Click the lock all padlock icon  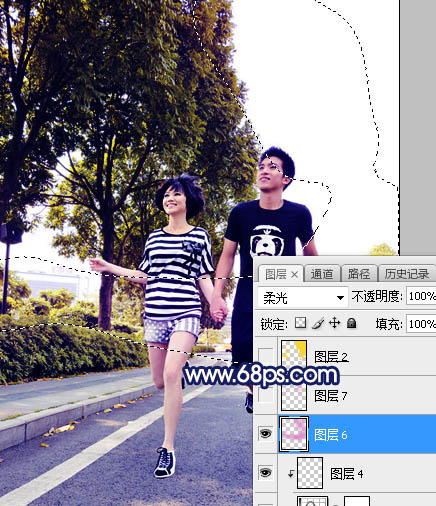click(x=351, y=323)
